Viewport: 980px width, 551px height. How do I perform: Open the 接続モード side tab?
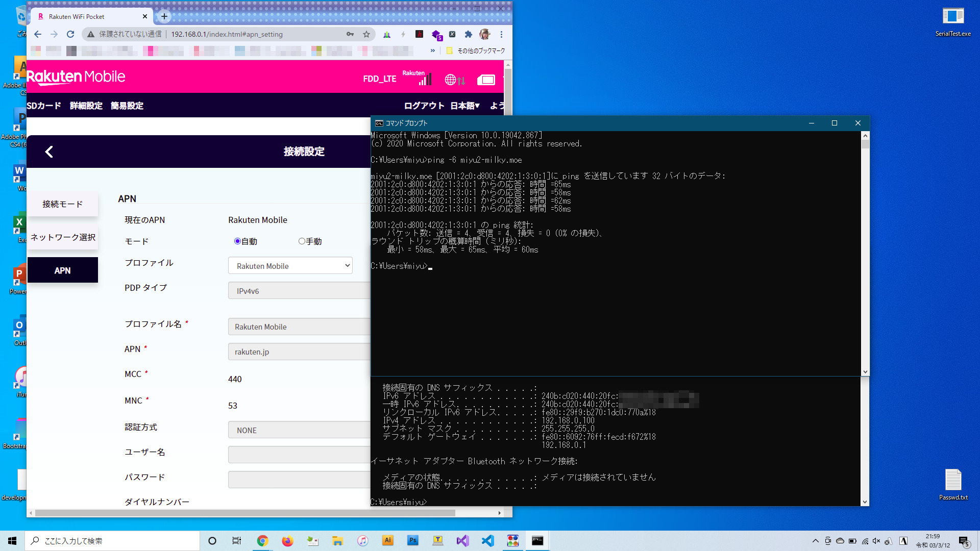click(x=63, y=204)
